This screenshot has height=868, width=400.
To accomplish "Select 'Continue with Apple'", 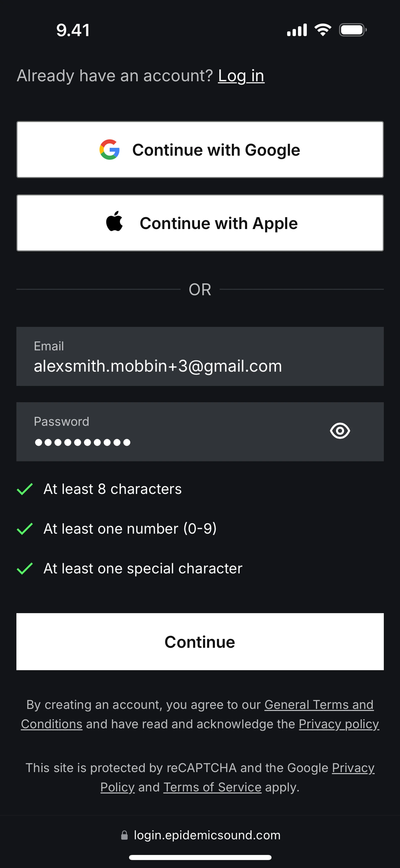I will click(200, 222).
